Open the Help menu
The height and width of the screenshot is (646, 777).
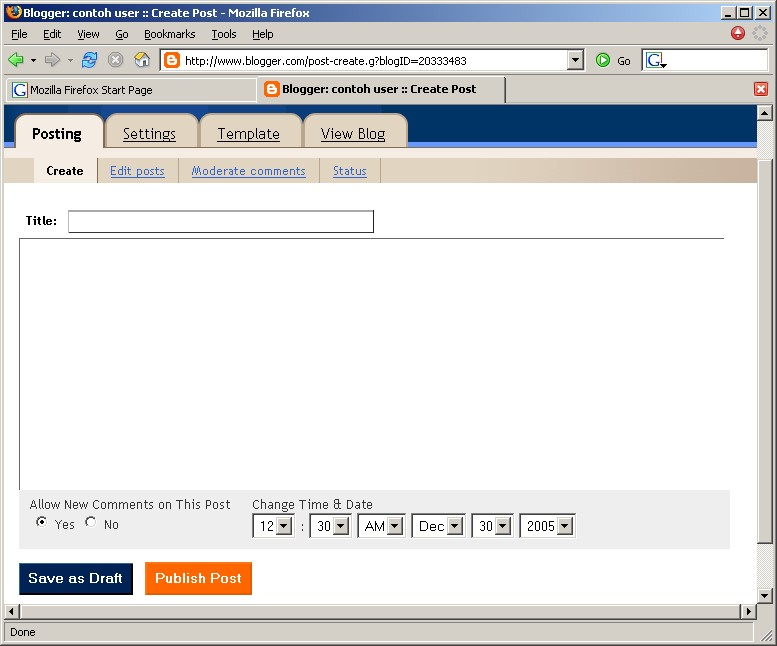pyautogui.click(x=263, y=34)
